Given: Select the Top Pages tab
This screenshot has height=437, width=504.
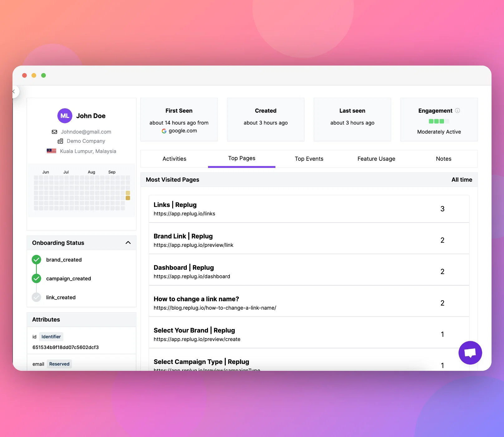Looking at the screenshot, I should (x=242, y=158).
